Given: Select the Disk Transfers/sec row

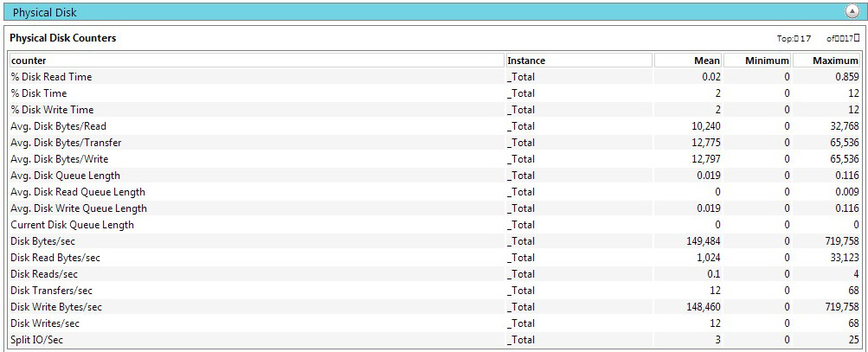Looking at the screenshot, I should 434,290.
